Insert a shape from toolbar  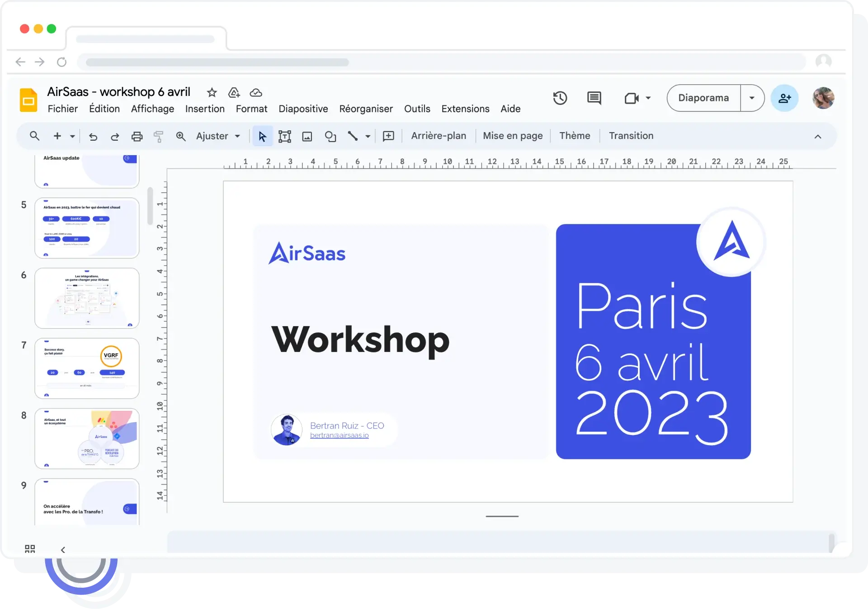330,136
